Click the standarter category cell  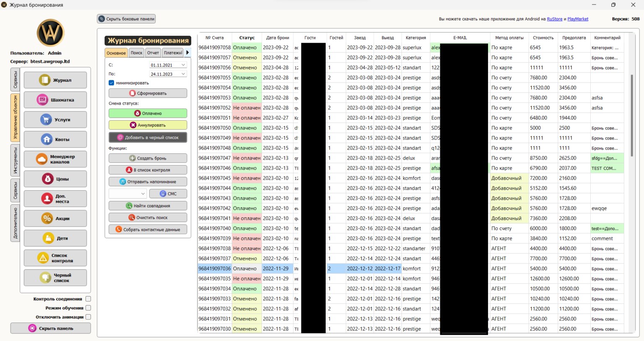[x=416, y=248]
